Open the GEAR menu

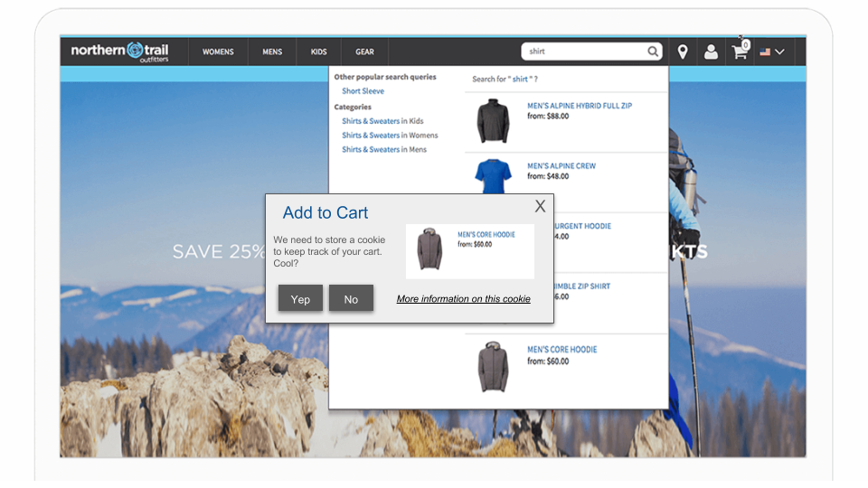364,52
